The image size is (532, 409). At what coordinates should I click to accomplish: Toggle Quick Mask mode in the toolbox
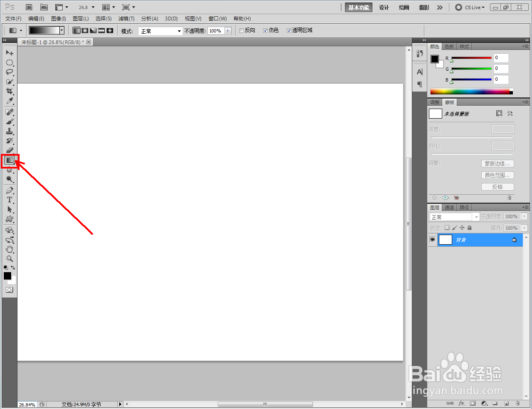coord(10,290)
